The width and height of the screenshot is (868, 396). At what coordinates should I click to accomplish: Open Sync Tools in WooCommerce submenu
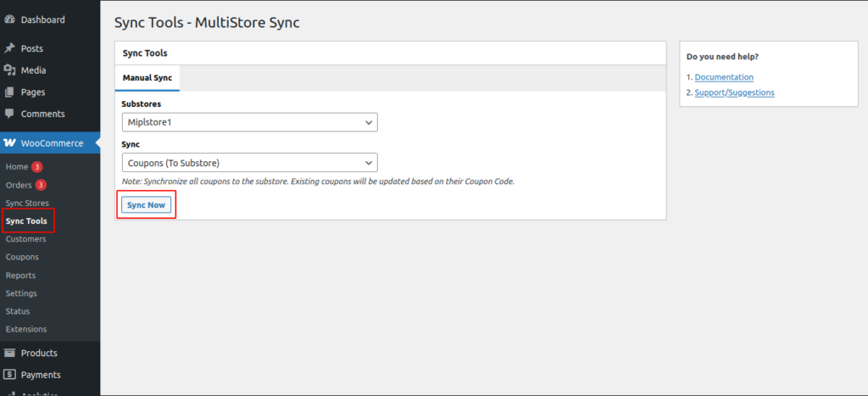(x=26, y=221)
